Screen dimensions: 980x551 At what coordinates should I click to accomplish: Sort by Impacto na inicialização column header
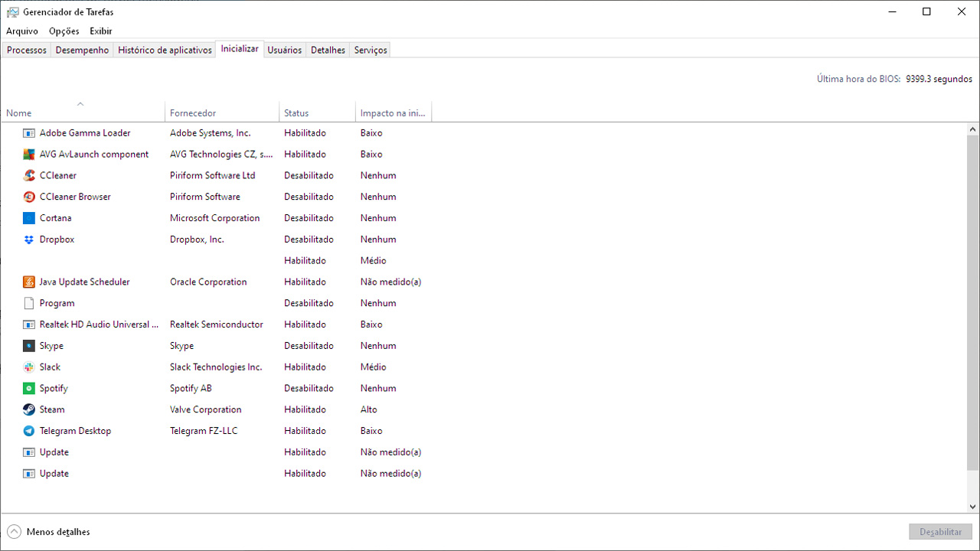(394, 112)
